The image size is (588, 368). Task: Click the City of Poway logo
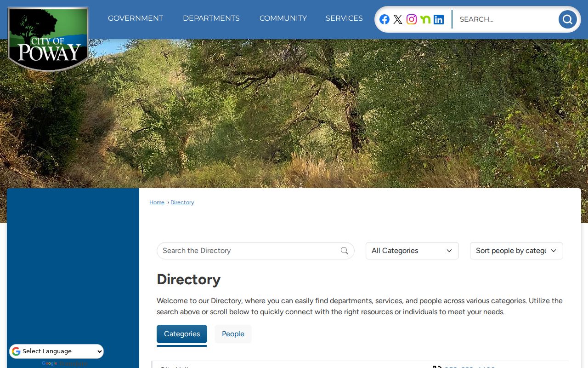coord(48,39)
